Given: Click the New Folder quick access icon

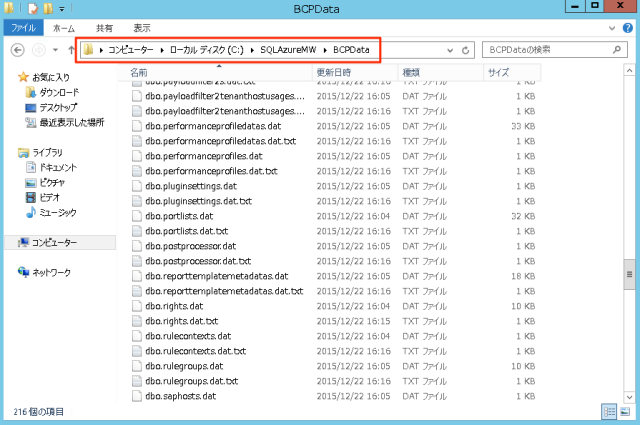Looking at the screenshot, I should click(48, 8).
